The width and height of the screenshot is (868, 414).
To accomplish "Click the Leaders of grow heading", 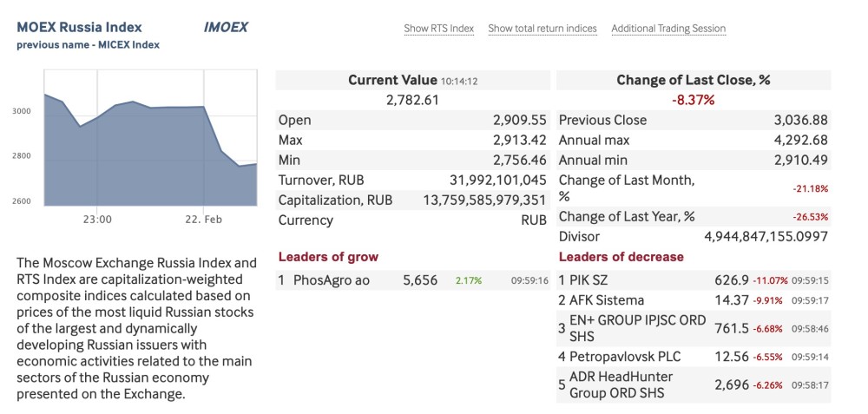I will 328,257.
